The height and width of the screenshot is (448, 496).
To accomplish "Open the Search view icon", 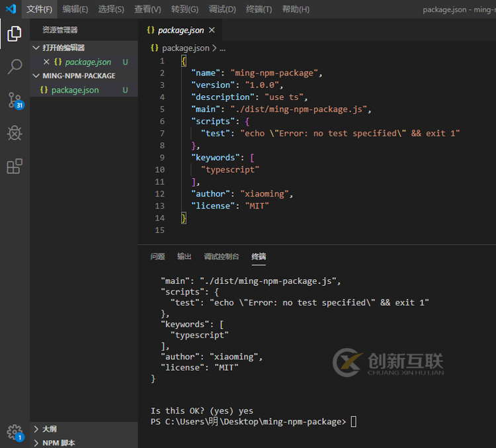I will [15, 66].
